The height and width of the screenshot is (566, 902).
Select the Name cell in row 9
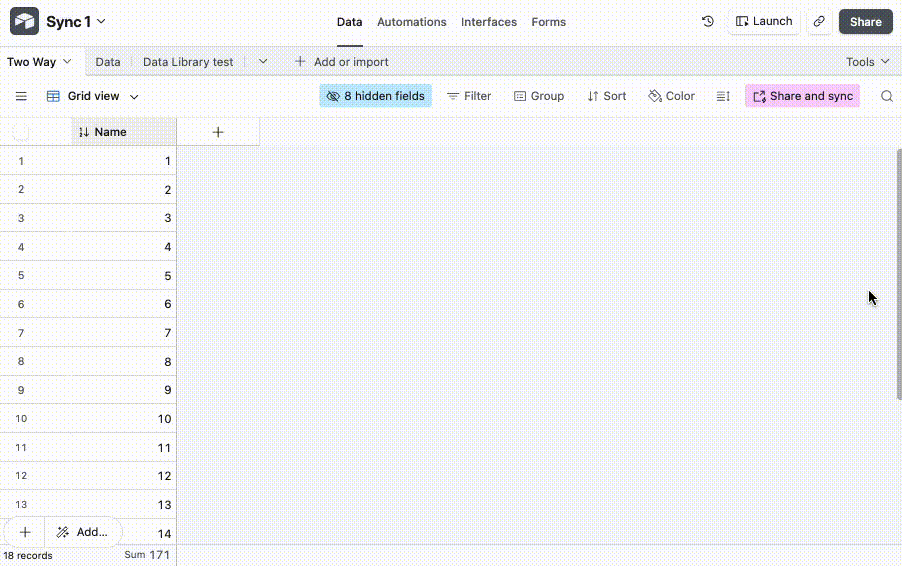[x=124, y=390]
